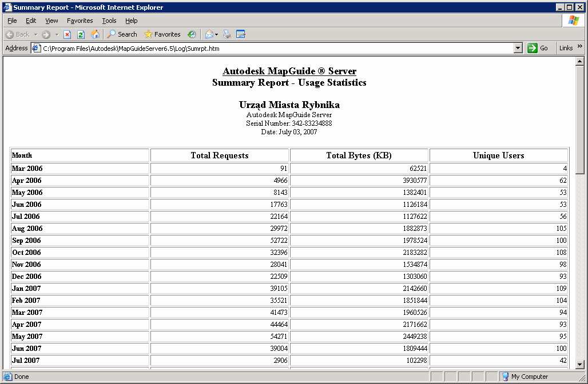Image resolution: width=588 pixels, height=384 pixels.
Task: Click the Links toolbar label
Action: click(x=566, y=48)
